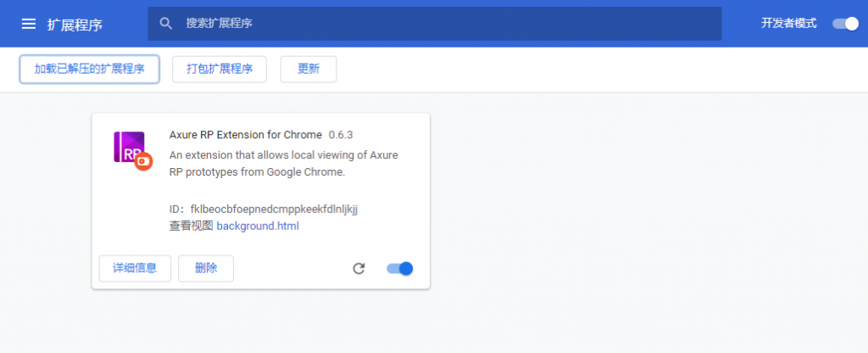868x353 pixels.
Task: Turn off the Axure RP extension toggle
Action: [x=399, y=269]
